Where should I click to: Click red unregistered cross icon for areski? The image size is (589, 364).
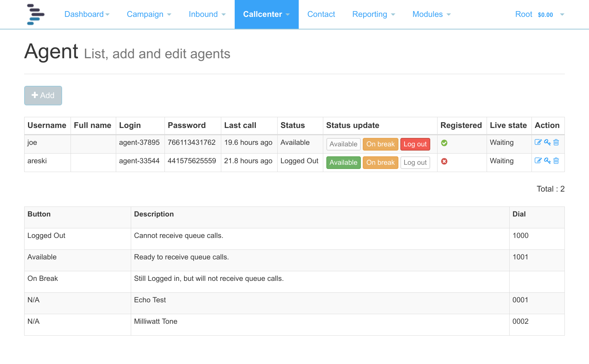[444, 161]
